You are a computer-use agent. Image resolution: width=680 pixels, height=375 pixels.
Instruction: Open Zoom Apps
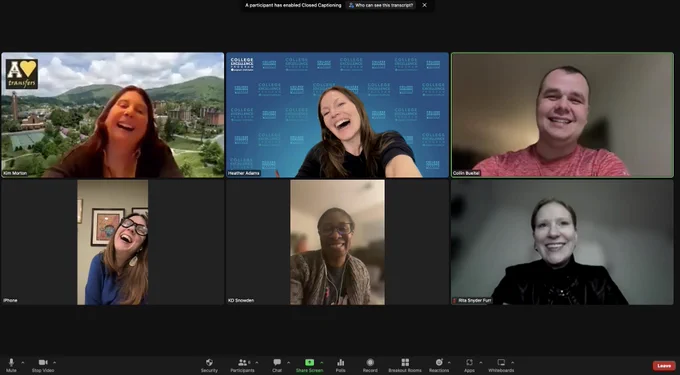(469, 365)
